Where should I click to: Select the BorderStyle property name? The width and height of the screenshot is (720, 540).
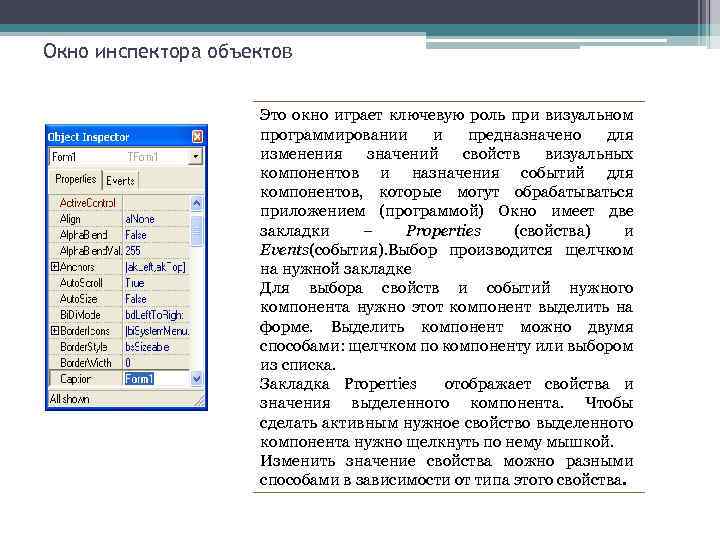click(x=84, y=347)
